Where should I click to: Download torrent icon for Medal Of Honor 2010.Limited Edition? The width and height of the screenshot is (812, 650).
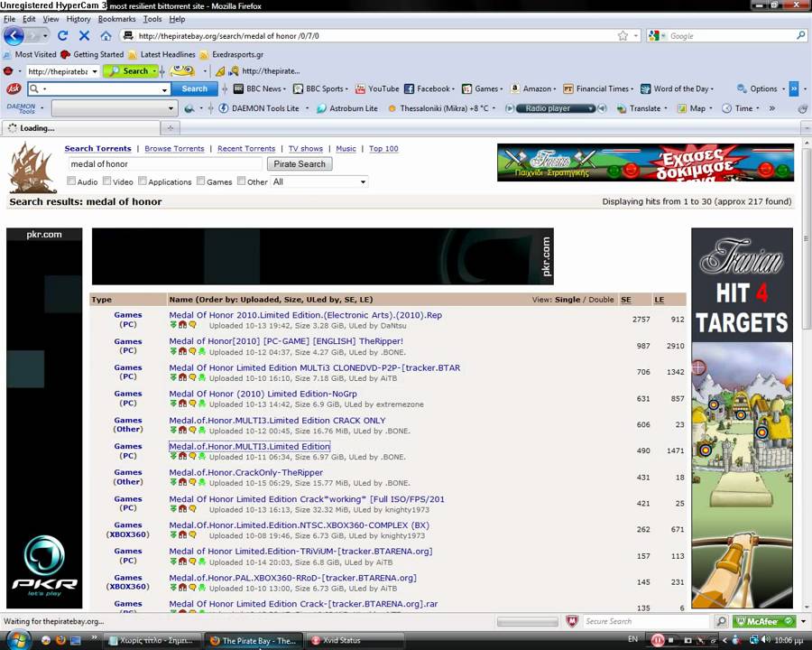click(x=173, y=324)
